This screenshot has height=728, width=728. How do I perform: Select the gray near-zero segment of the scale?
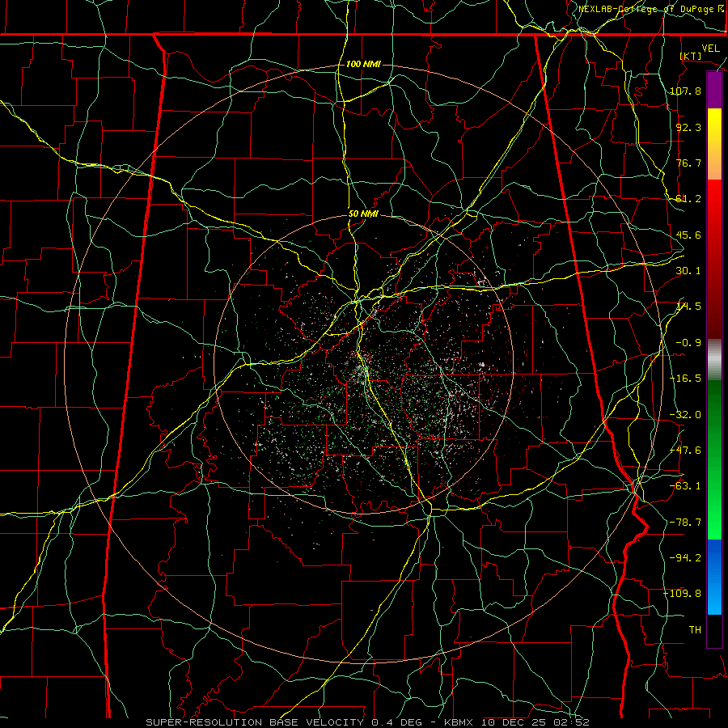[x=714, y=359]
